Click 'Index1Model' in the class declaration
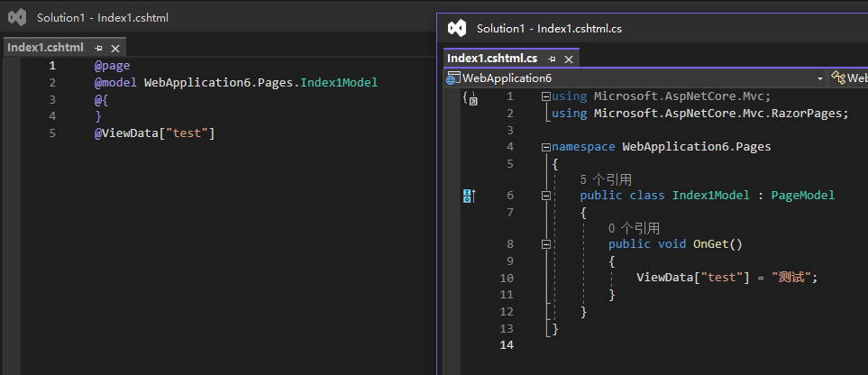The height and width of the screenshot is (375, 868). [x=711, y=195]
